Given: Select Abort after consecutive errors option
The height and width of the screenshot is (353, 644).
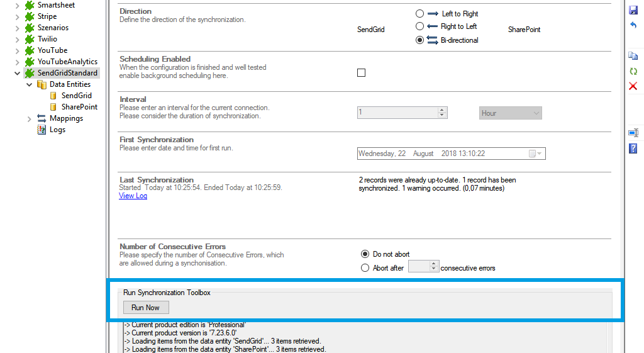Looking at the screenshot, I should point(365,268).
